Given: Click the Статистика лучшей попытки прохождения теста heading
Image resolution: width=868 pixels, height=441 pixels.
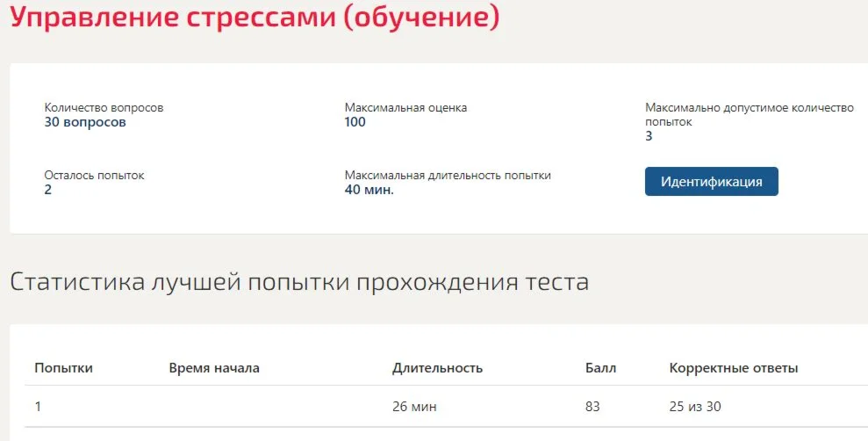Looking at the screenshot, I should (299, 282).
